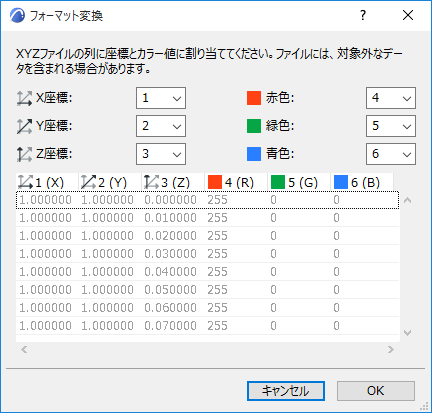Click the green square in header 5 (G)

(x=278, y=182)
